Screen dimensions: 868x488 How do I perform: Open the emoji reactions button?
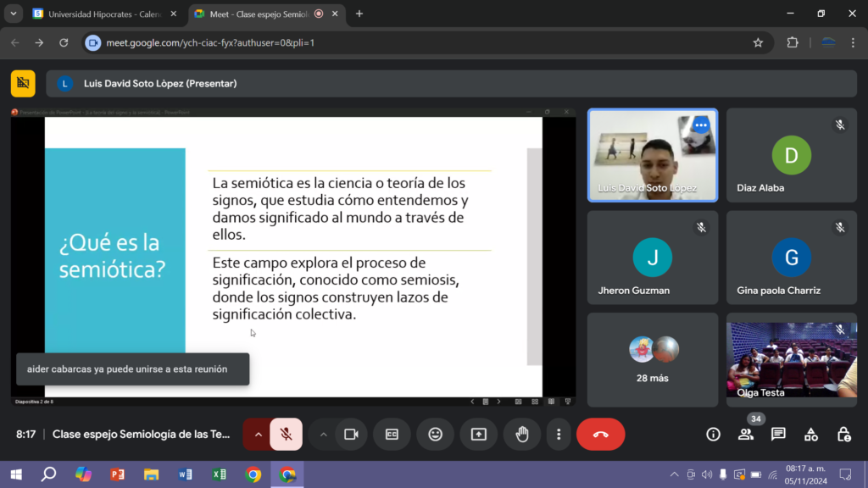click(x=435, y=434)
